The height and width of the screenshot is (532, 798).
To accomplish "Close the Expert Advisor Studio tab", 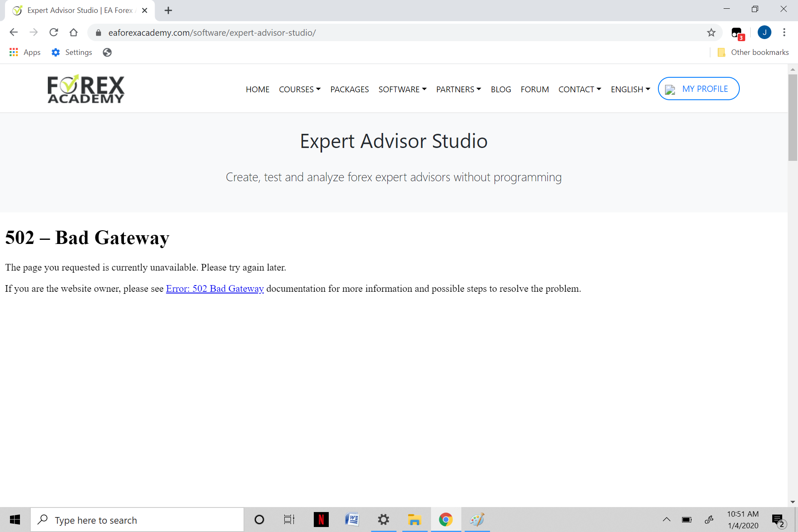I will coord(145,10).
